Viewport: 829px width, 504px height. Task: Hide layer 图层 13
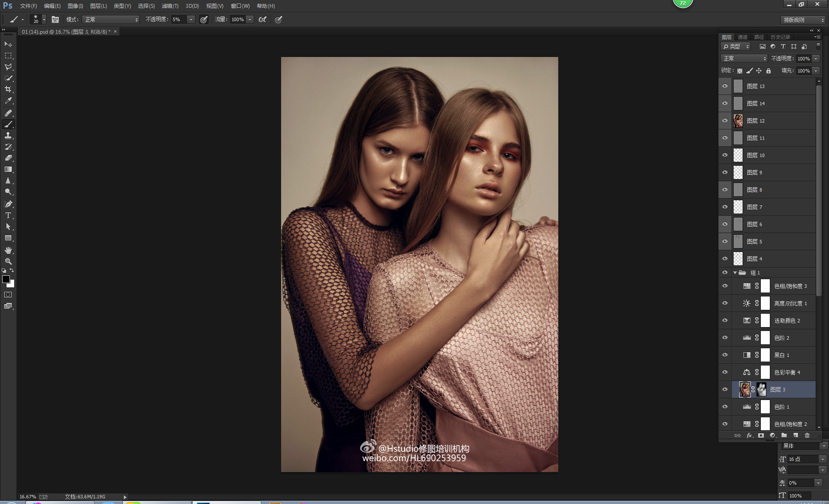(725, 86)
